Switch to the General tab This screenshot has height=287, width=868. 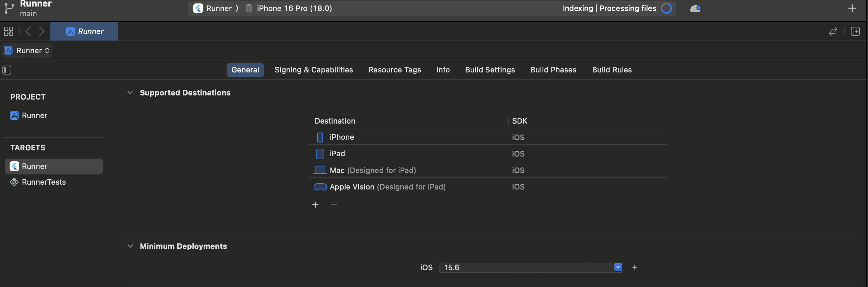245,70
